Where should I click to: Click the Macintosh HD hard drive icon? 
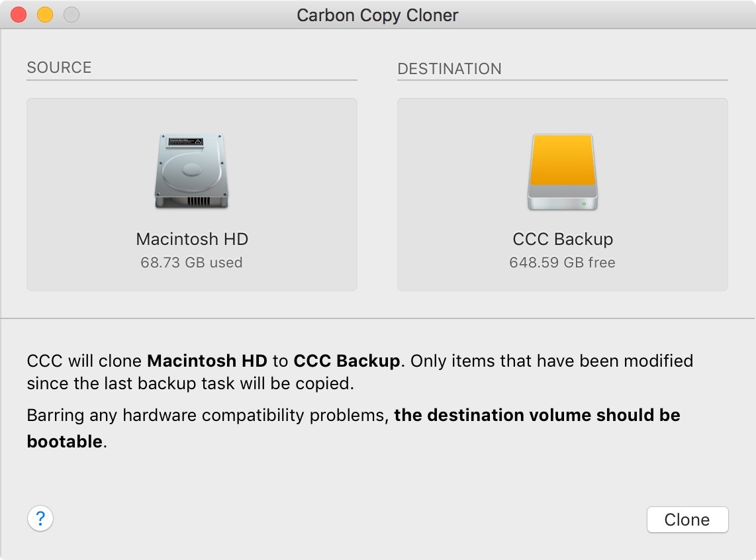click(x=192, y=172)
